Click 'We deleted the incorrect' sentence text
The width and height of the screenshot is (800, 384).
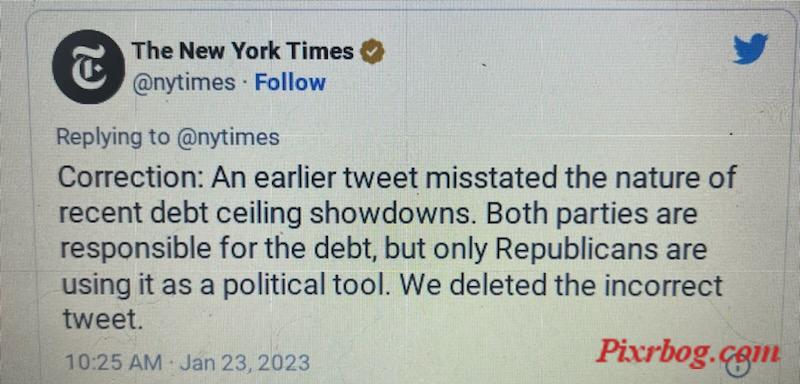point(561,286)
